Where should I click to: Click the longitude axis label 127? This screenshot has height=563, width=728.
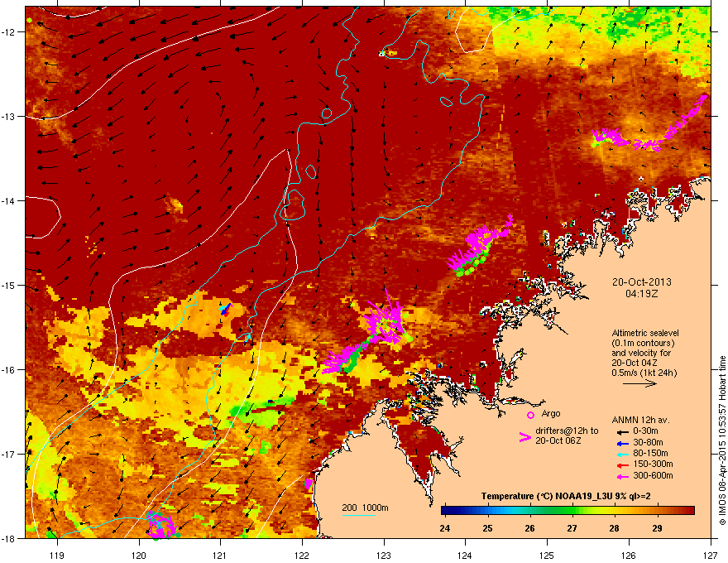pyautogui.click(x=711, y=555)
